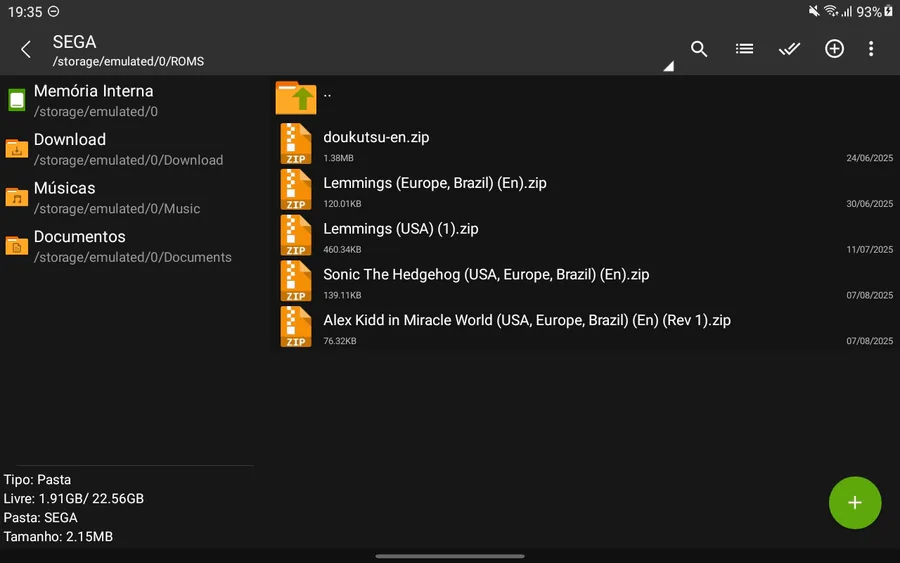This screenshot has width=900, height=563.
Task: Go to Download shortcut label
Action: tap(70, 139)
